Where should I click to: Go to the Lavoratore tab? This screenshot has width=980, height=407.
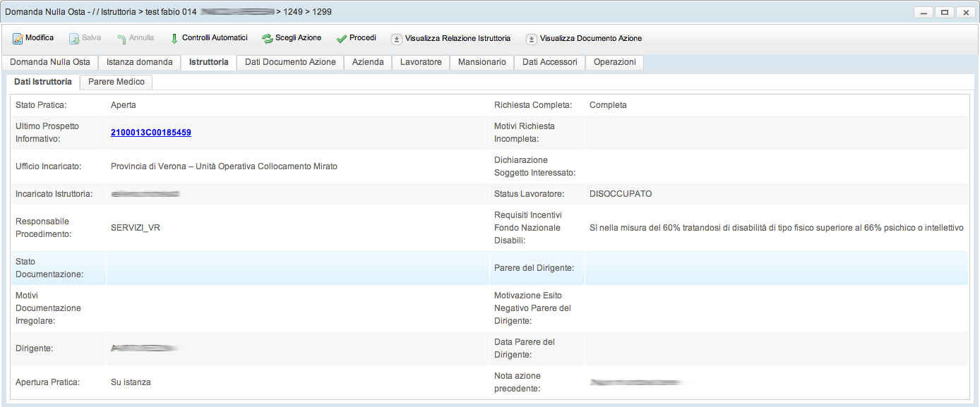pyautogui.click(x=421, y=62)
